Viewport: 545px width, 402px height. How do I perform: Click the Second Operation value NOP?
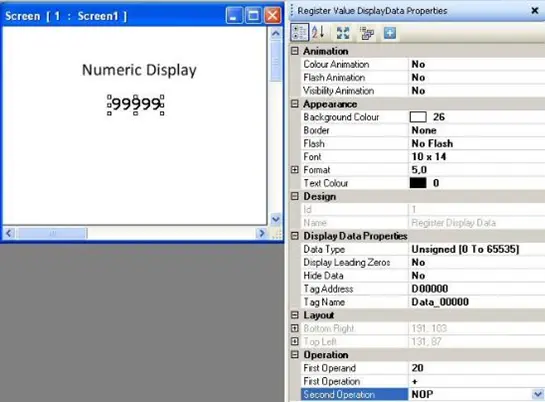click(422, 394)
